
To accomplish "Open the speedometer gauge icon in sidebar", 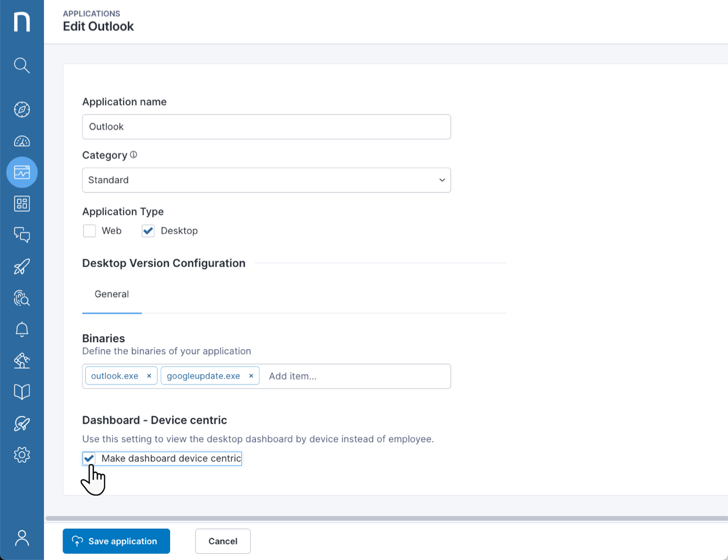I will coord(22,141).
